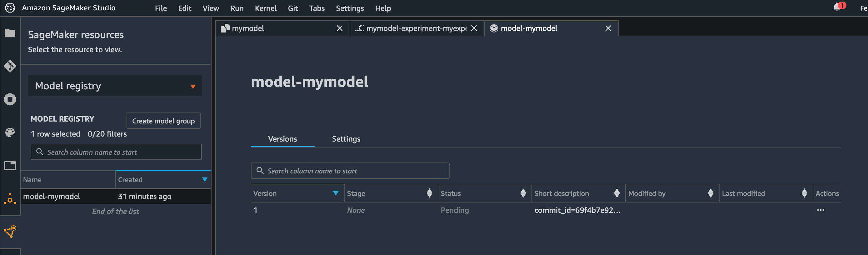Click the Name column header
Image resolution: width=868 pixels, height=255 pixels.
point(68,180)
